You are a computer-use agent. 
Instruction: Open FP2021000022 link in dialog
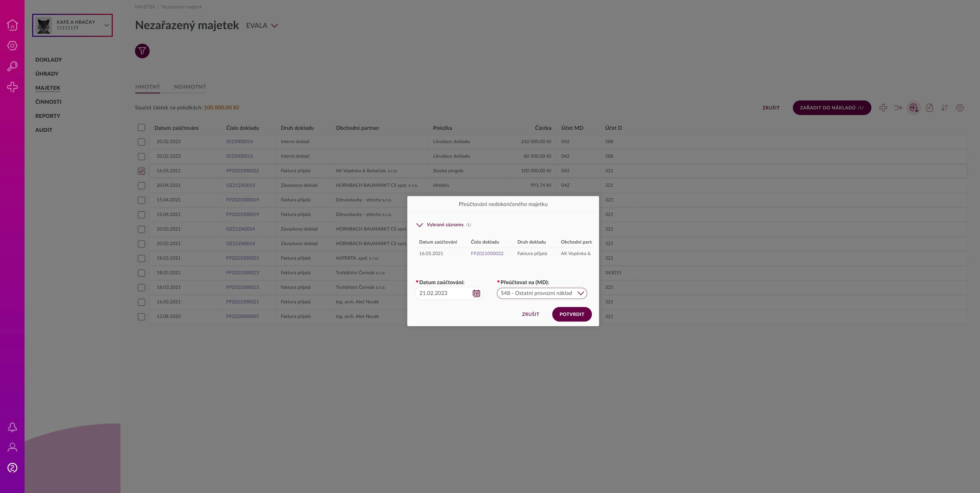tap(487, 254)
